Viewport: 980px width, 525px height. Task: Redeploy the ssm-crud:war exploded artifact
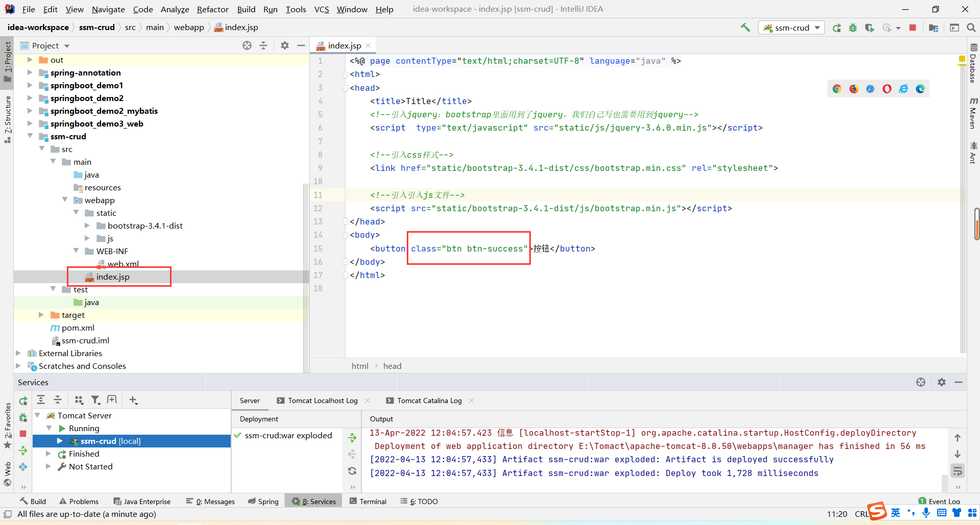(352, 437)
